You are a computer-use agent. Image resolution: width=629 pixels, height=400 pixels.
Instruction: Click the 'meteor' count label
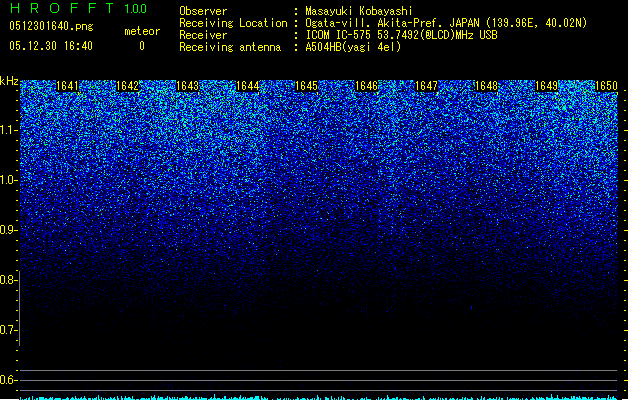(142, 31)
